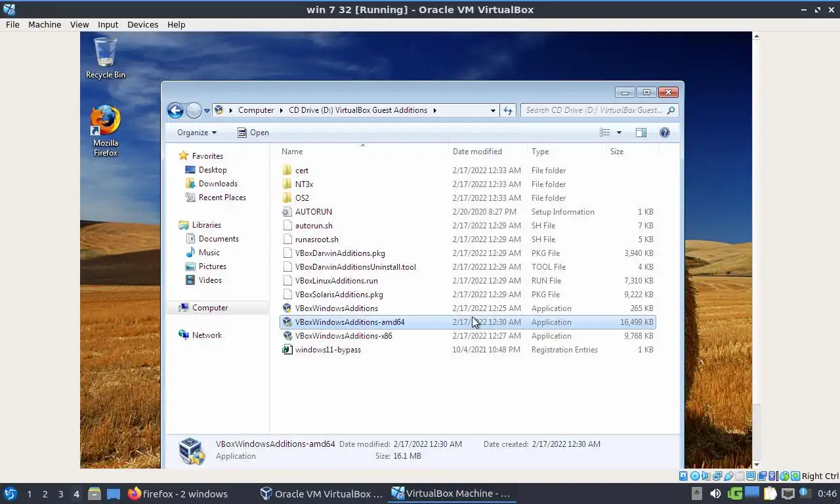Open the Help menu
Viewport: 840px width, 504px height.
[x=176, y=24]
